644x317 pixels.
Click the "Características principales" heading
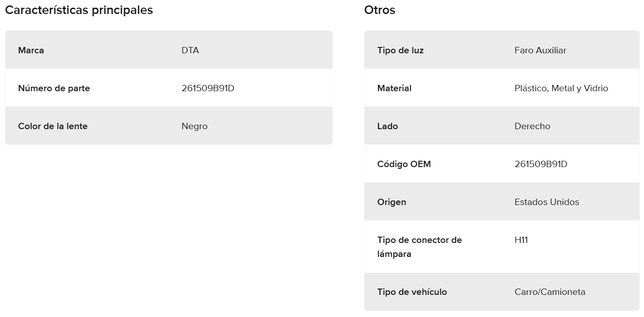[x=79, y=10]
